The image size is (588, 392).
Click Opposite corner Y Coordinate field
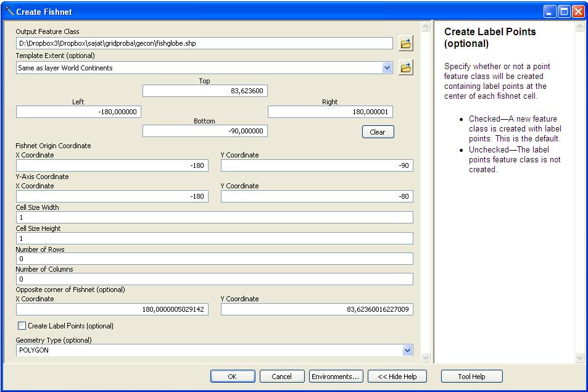(x=317, y=309)
